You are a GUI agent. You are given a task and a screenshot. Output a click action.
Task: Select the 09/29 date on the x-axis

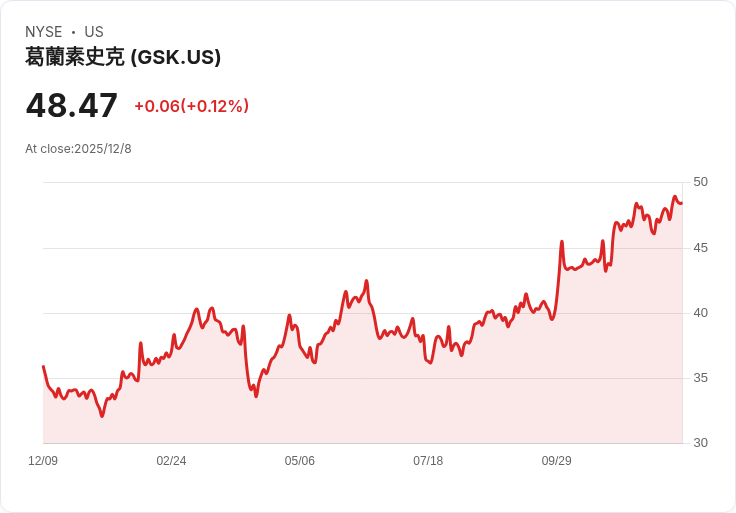pyautogui.click(x=556, y=461)
